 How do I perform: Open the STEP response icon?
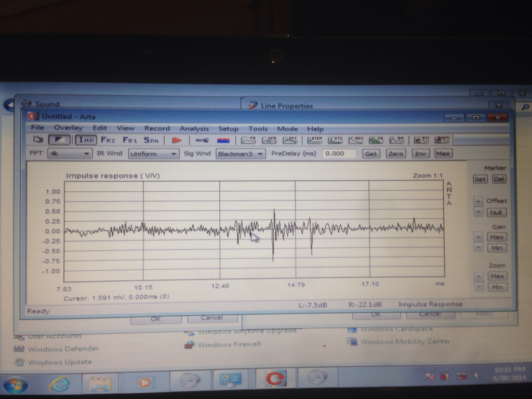[314, 140]
